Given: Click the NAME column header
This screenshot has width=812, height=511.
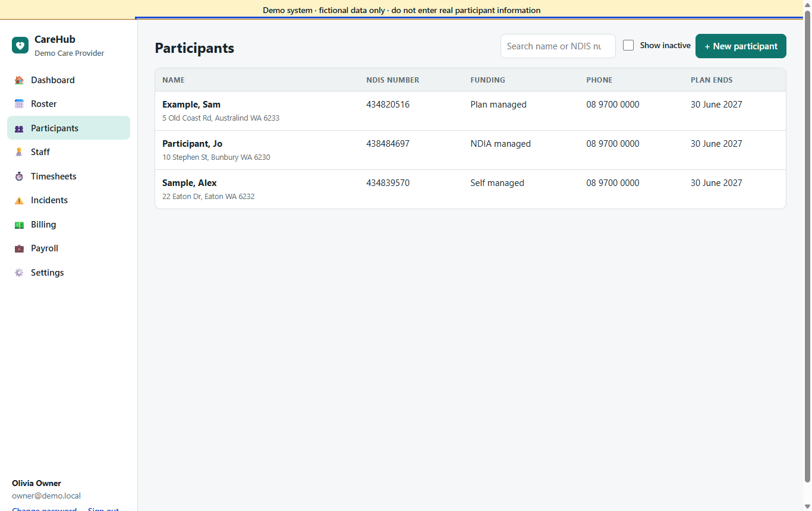Looking at the screenshot, I should pyautogui.click(x=174, y=80).
